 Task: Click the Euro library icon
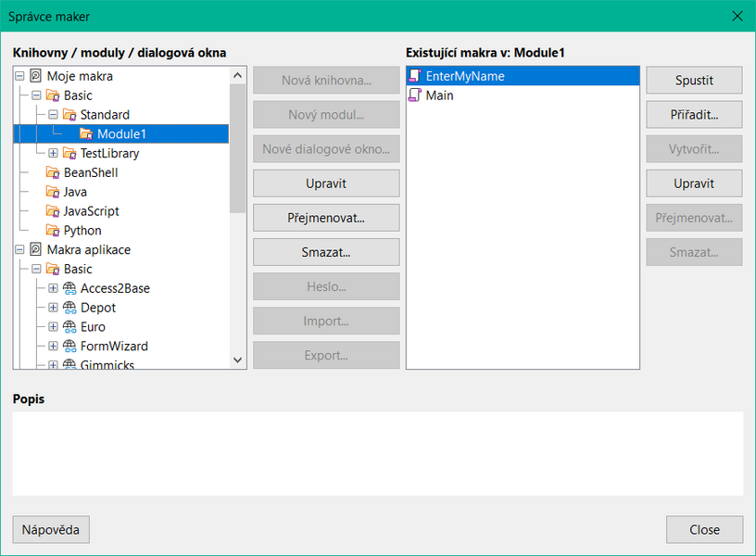coord(69,327)
